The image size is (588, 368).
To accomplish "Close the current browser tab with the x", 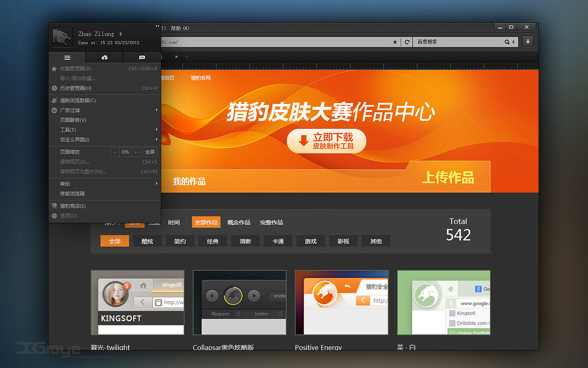I will tap(176, 57).
